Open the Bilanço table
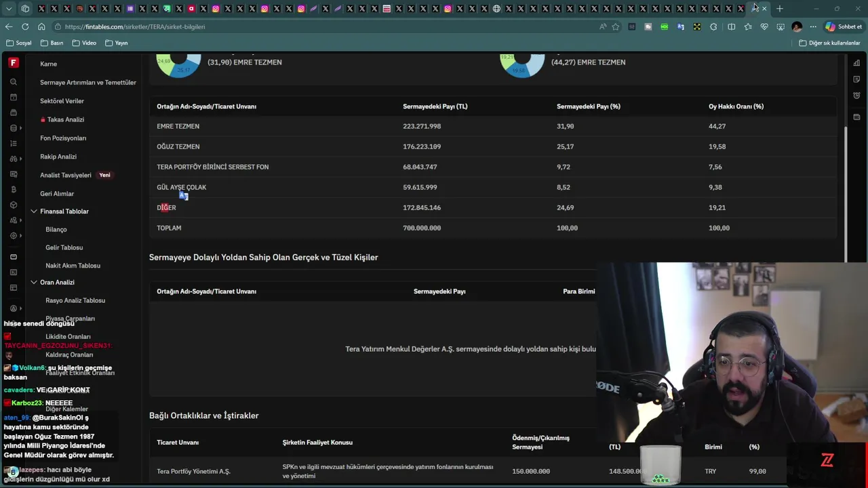This screenshot has height=488, width=868. coord(56,230)
